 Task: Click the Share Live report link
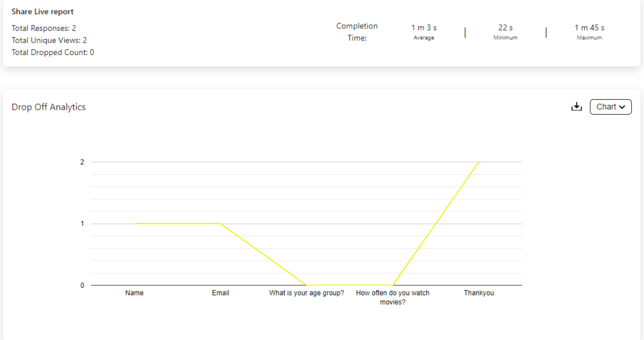(43, 12)
